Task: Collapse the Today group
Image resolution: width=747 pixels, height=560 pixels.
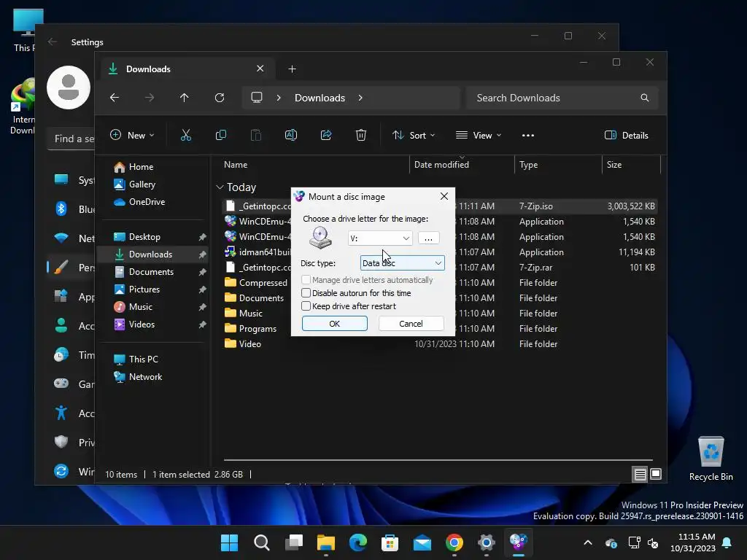Action: point(220,187)
